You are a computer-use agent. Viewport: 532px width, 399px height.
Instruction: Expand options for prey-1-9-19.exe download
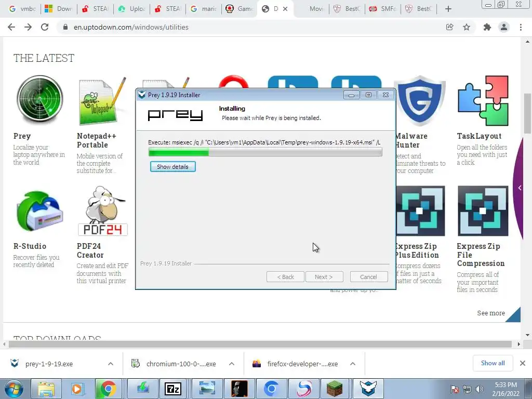pyautogui.click(x=111, y=364)
